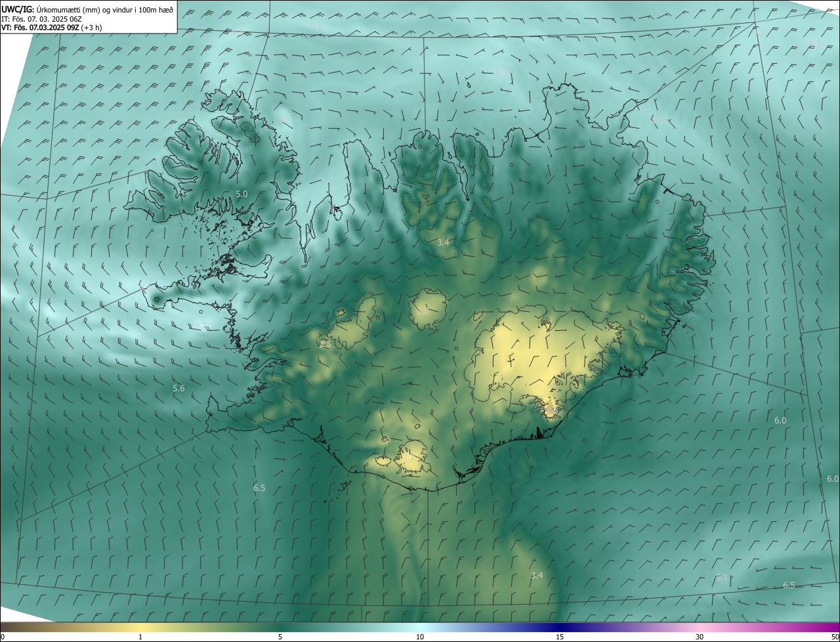
Task: Click the color bar tick label 5
Action: click(280, 637)
